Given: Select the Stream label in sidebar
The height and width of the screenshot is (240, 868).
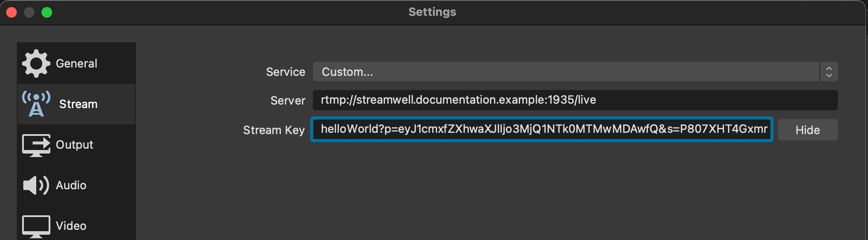Looking at the screenshot, I should pyautogui.click(x=78, y=104).
